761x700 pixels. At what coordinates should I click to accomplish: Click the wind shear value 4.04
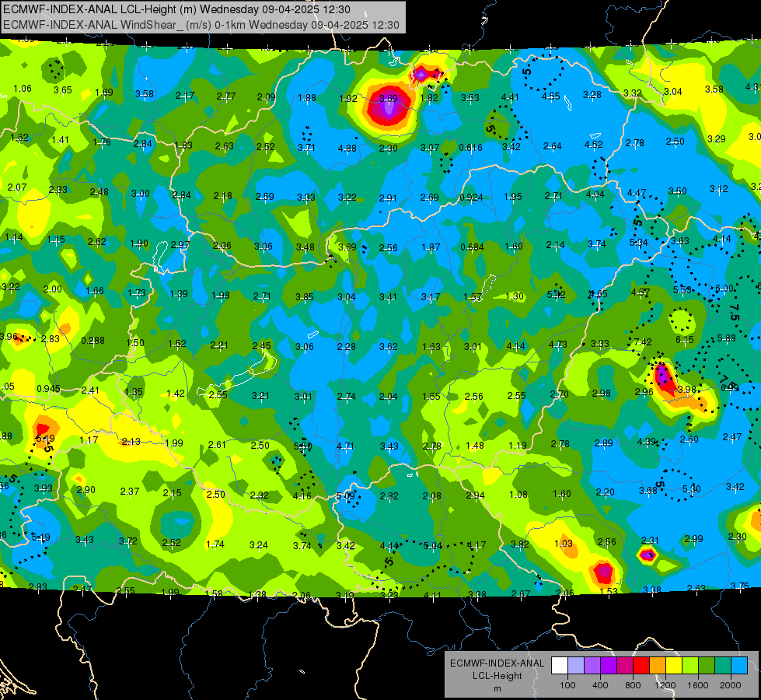coord(595,194)
